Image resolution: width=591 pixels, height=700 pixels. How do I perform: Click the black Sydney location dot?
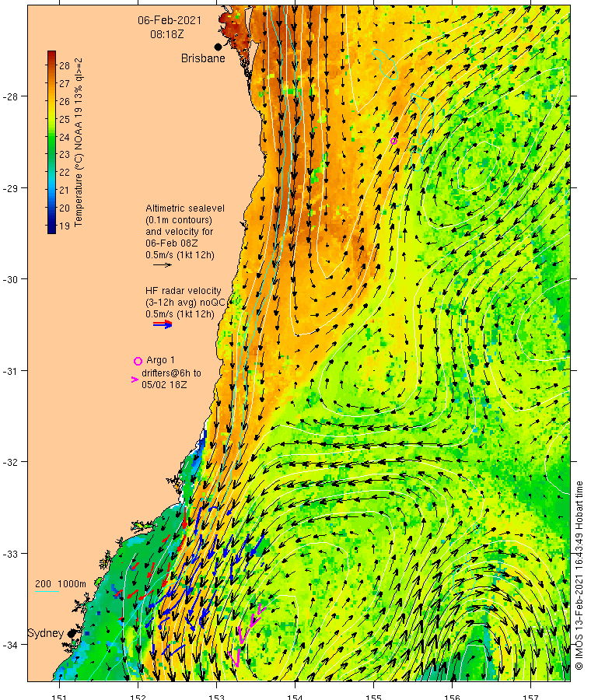tap(72, 633)
